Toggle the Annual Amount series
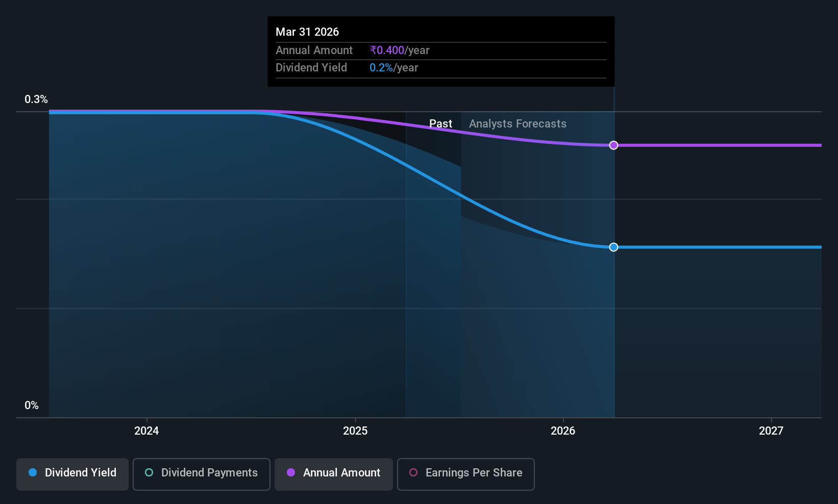 point(334,474)
